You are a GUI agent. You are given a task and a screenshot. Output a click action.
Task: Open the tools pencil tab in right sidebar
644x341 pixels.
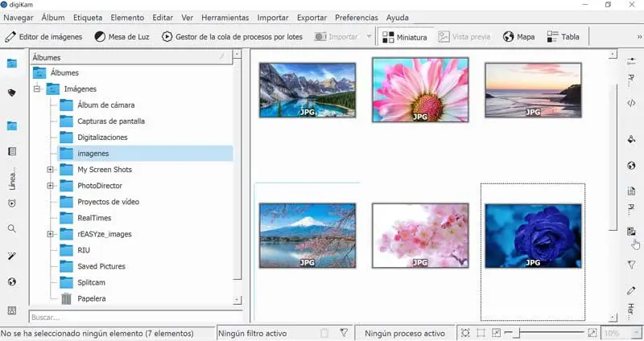click(x=631, y=291)
